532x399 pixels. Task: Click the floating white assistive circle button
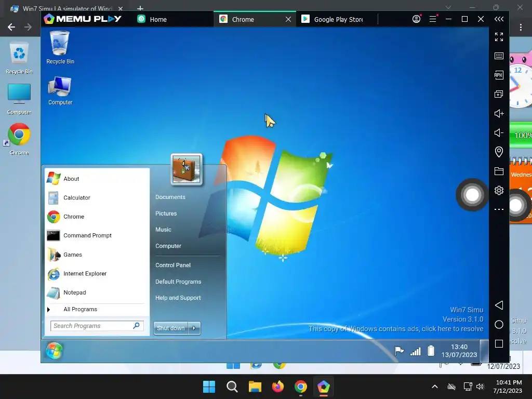click(x=472, y=195)
